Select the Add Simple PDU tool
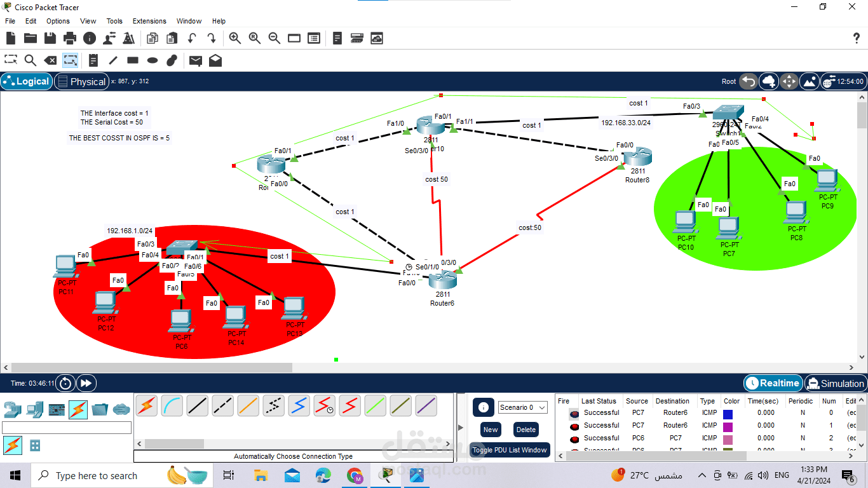This screenshot has height=488, width=868. (196, 60)
